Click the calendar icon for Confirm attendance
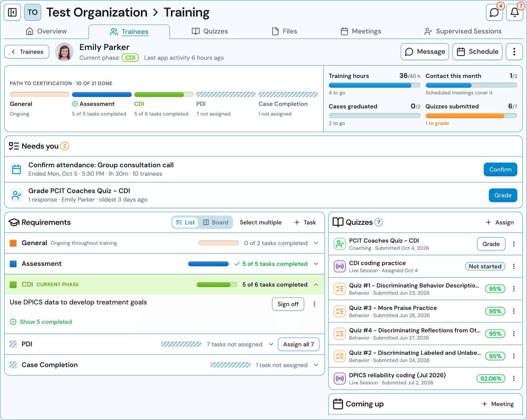The height and width of the screenshot is (420, 527). [x=16, y=169]
